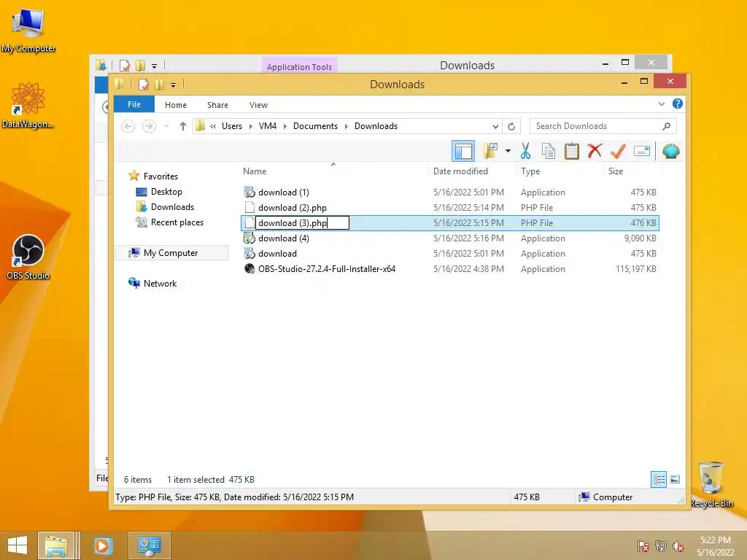Open the Customize Quick Access Toolbar dropdown
Screen dimensions: 747x560
coord(174,85)
